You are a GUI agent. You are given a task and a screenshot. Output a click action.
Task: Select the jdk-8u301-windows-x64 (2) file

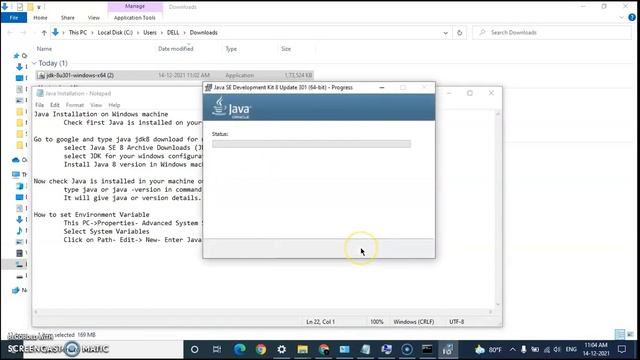(x=174, y=75)
